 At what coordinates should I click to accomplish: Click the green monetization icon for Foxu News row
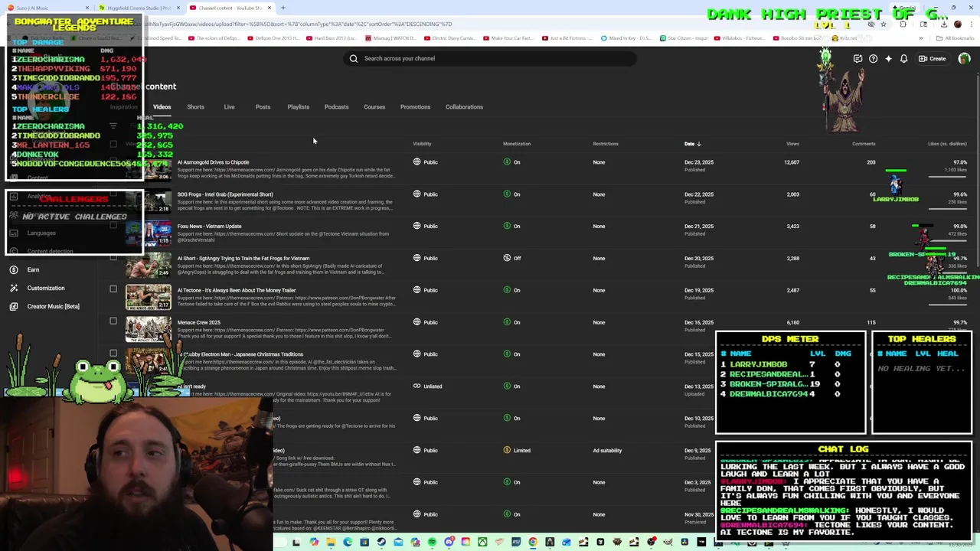click(507, 226)
